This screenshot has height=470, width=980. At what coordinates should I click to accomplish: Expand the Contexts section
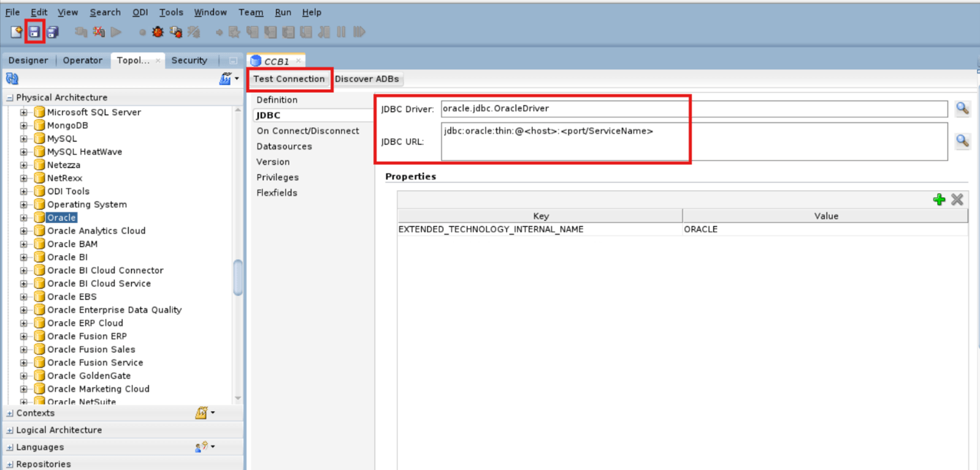[x=10, y=413]
